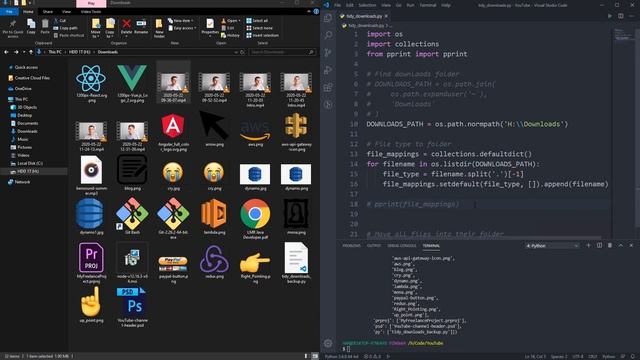Viewport: 640px width, 360px height.
Task: Open the Copy to dropdown in ribbon
Action: [x=110, y=28]
